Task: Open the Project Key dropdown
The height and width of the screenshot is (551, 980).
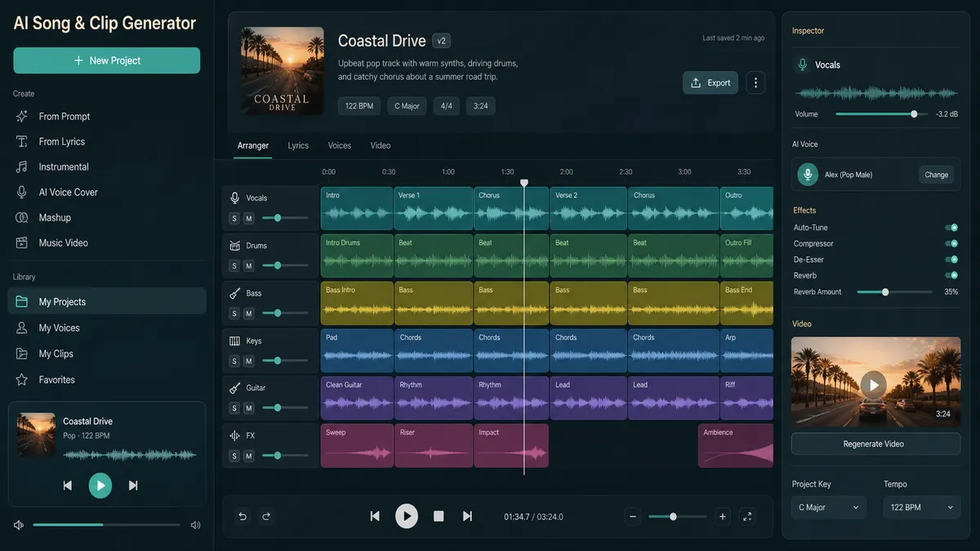Action: tap(829, 508)
